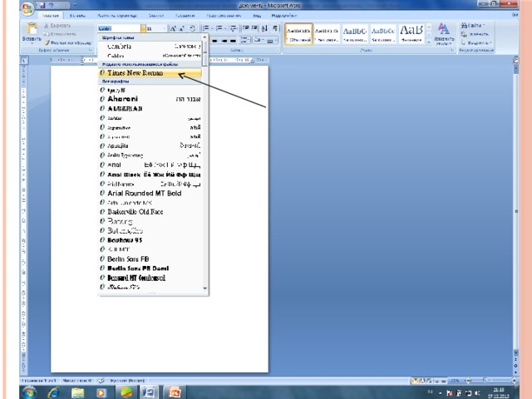
Task: Click the Заменить replace button
Action: 475,34
